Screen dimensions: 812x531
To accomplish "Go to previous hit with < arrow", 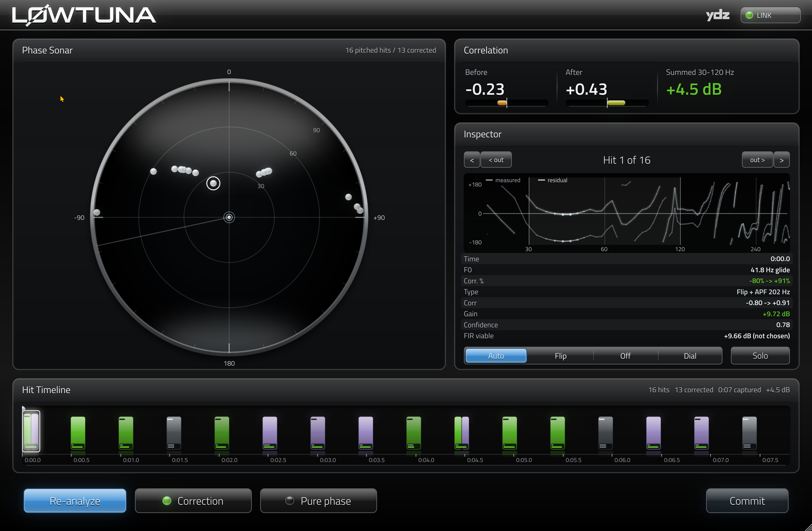I will point(472,160).
